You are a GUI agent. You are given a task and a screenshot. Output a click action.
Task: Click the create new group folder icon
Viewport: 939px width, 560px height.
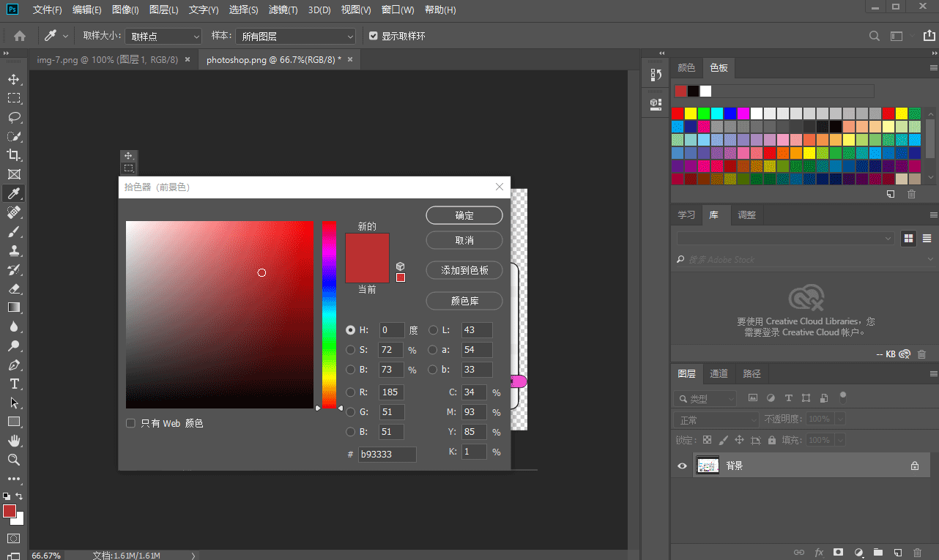(877, 552)
